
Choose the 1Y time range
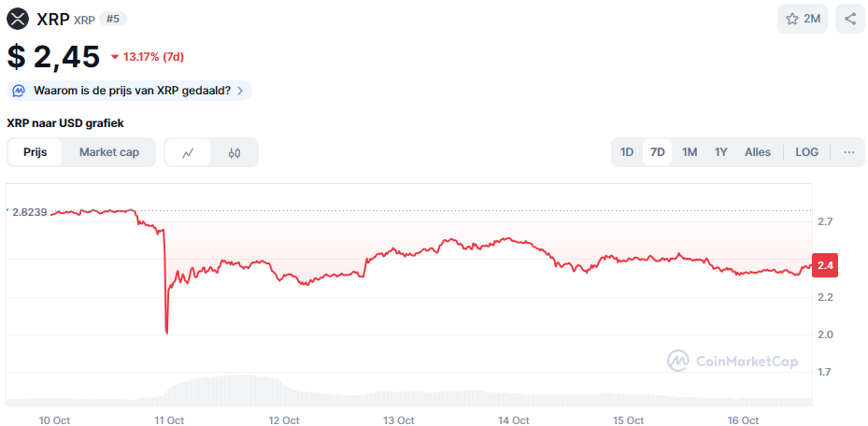click(x=720, y=152)
